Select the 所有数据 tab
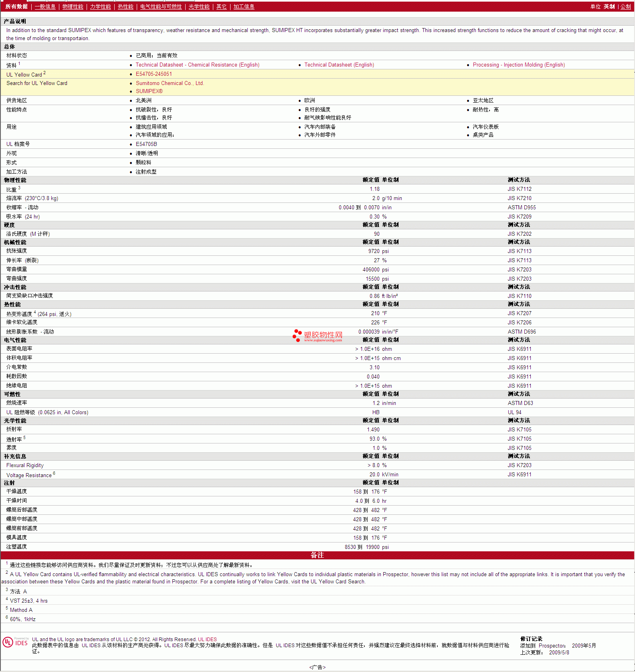 click(x=16, y=7)
